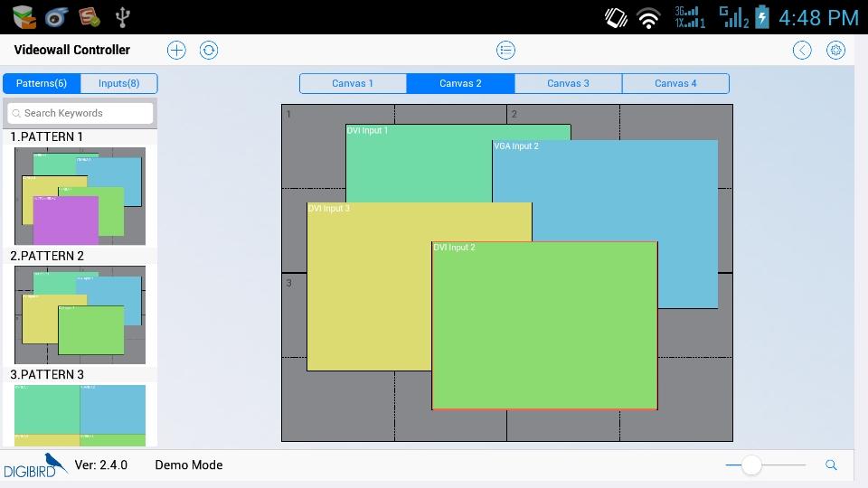The height and width of the screenshot is (488, 868).
Task: Click the 3.PATTERN 3 label
Action: [47, 374]
